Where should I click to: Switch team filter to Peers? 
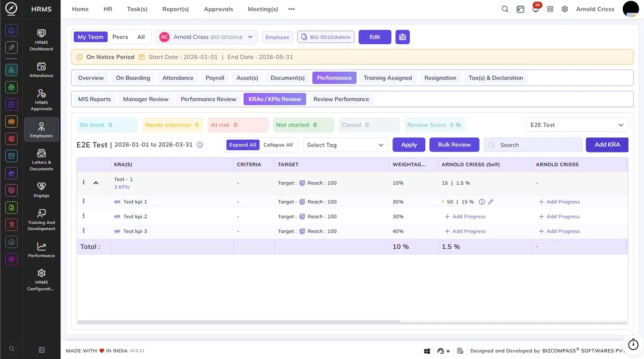(120, 37)
